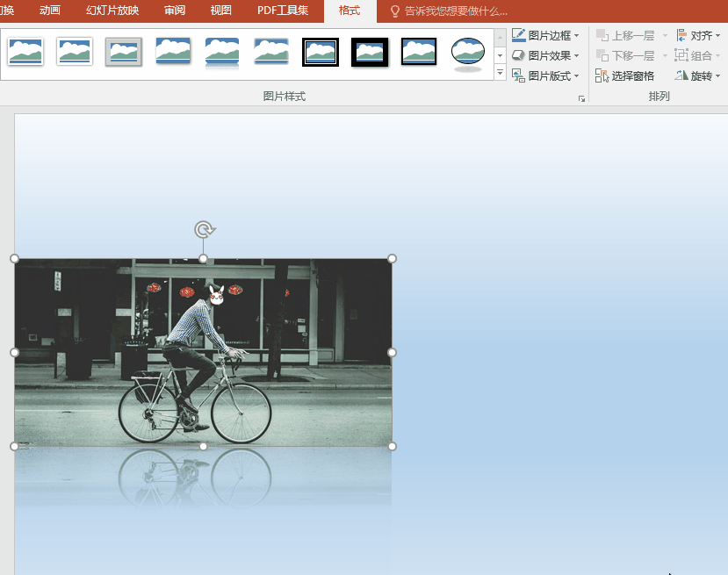Click the right middle resize handle of picture
Viewport: 728px width, 575px height.
pos(392,352)
